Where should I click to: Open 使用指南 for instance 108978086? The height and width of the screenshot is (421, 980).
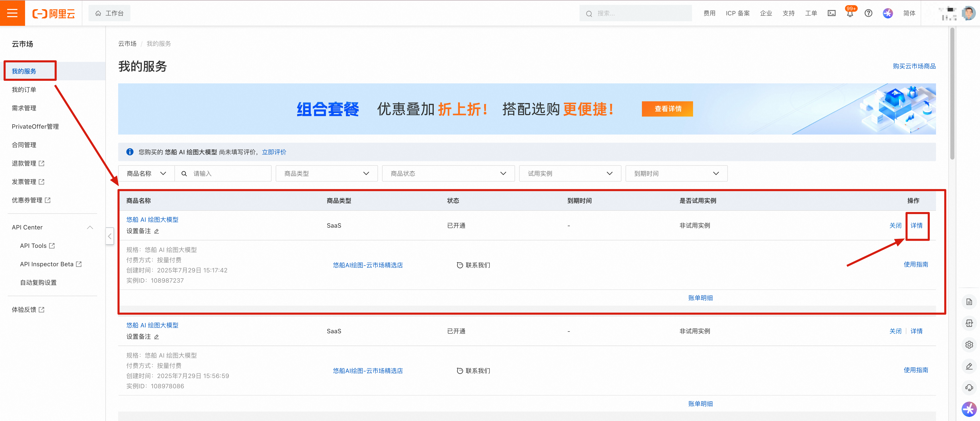[x=916, y=370]
